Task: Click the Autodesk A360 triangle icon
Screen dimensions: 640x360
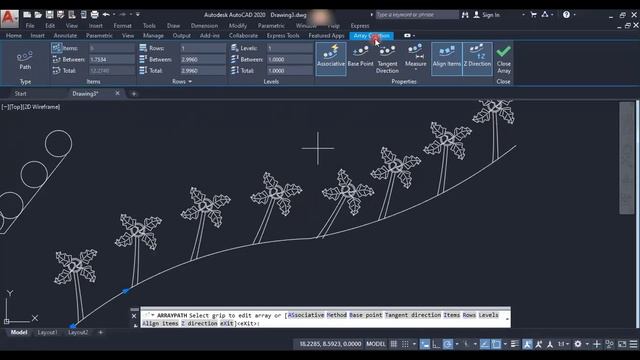Action: click(x=545, y=15)
